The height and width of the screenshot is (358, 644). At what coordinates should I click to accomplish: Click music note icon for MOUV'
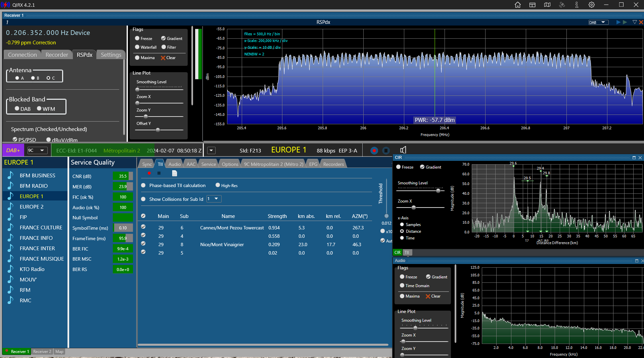pyautogui.click(x=11, y=279)
